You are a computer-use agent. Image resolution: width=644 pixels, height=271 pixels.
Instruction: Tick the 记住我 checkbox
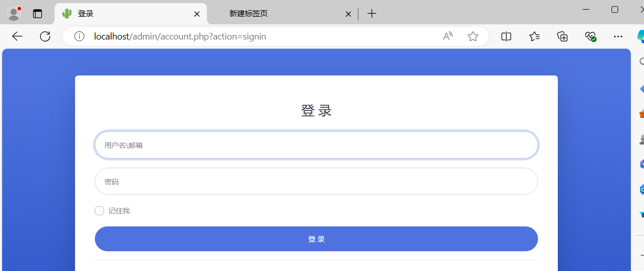[99, 211]
